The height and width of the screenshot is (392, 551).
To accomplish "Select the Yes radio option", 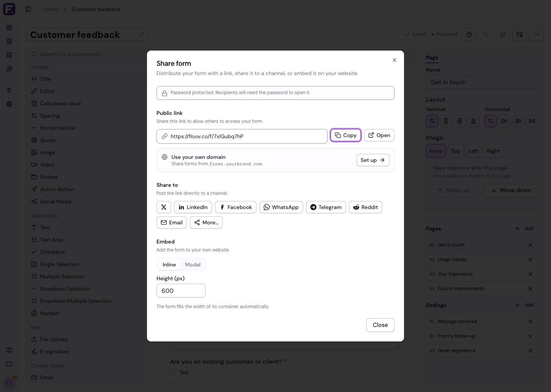I will 173,372.
